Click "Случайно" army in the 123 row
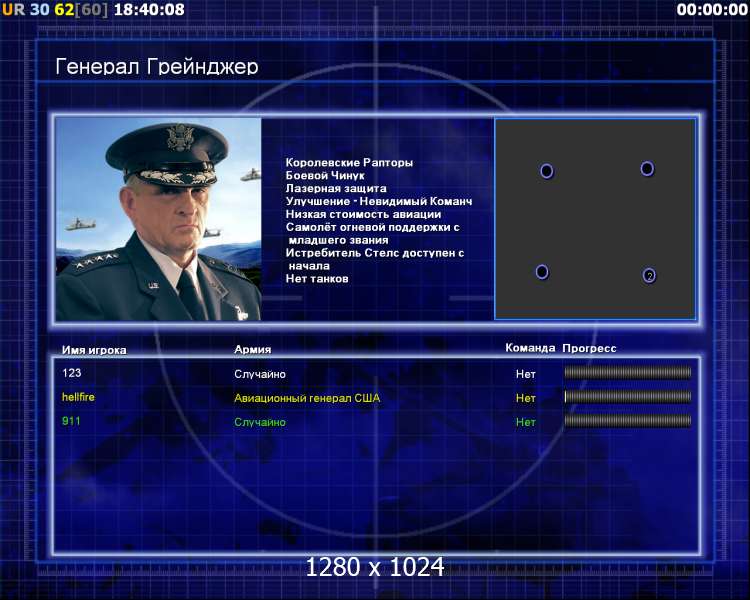750x600 pixels. (x=260, y=374)
